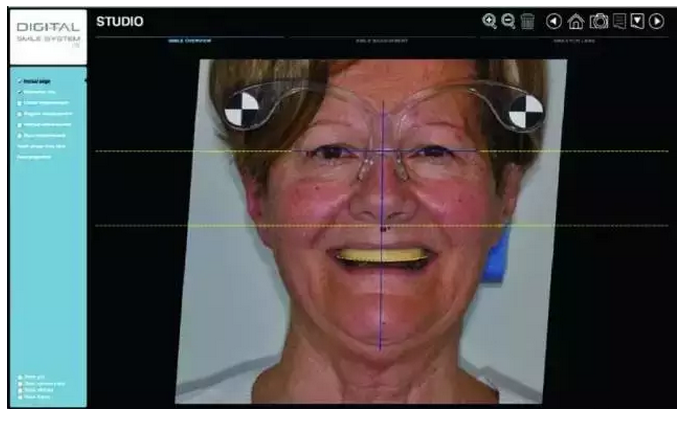
Task: Click the camera snapshot icon
Action: pyautogui.click(x=598, y=21)
